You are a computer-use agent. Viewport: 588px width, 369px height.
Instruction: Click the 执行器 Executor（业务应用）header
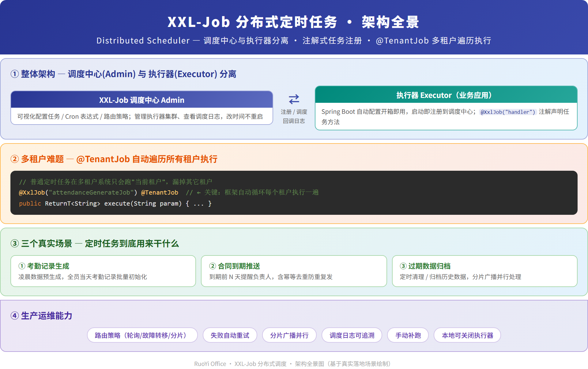(446, 95)
